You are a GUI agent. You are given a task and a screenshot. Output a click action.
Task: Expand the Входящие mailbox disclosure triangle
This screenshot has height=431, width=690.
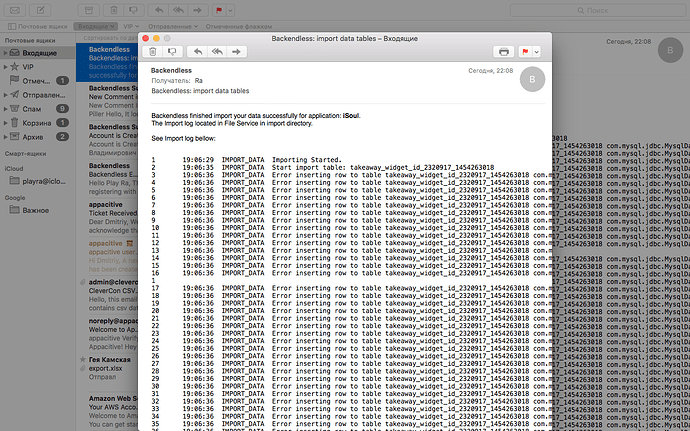tap(5, 53)
